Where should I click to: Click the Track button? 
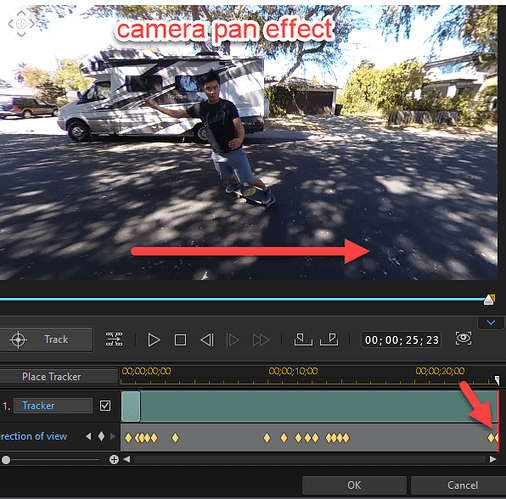coord(46,339)
